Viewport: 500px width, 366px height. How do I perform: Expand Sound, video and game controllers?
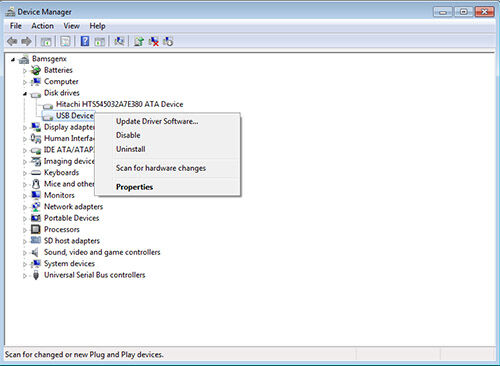pyautogui.click(x=25, y=253)
